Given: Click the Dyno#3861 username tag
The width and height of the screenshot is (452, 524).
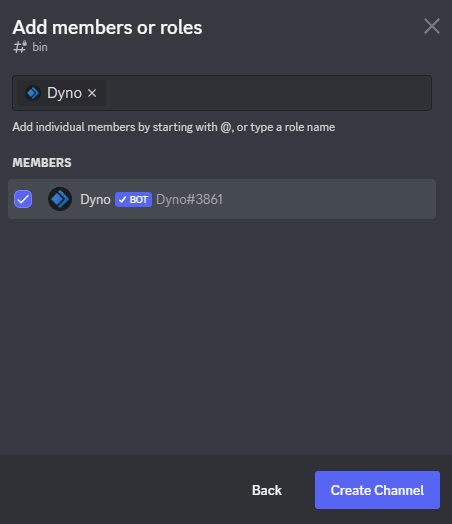Looking at the screenshot, I should pos(189,200).
